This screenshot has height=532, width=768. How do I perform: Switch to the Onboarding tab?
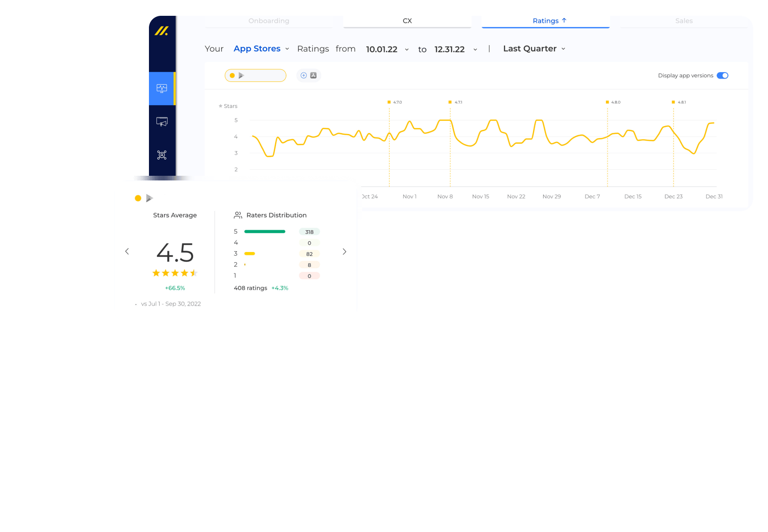click(x=269, y=21)
